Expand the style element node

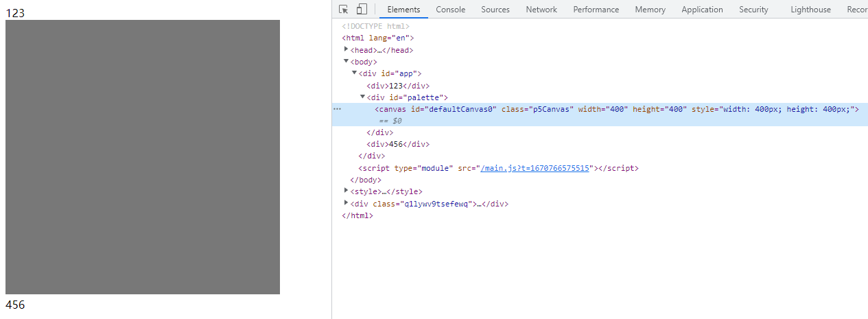click(x=347, y=191)
